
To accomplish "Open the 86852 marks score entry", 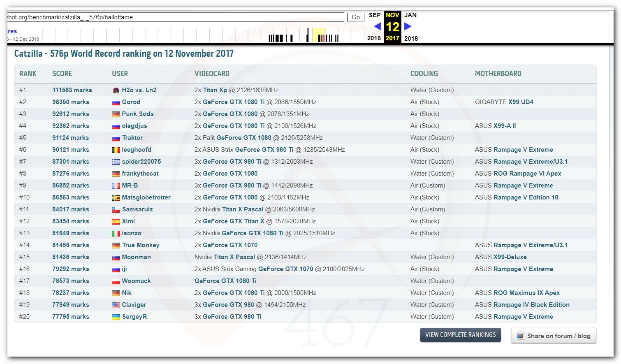I will pos(71,185).
